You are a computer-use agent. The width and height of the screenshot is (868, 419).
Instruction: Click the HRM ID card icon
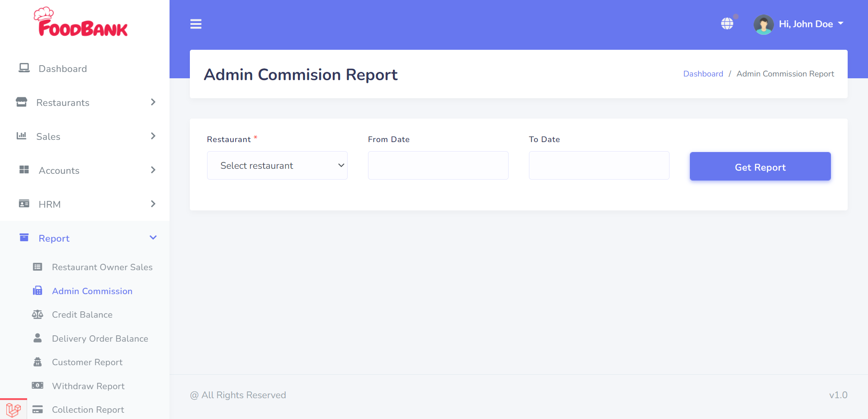tap(24, 204)
